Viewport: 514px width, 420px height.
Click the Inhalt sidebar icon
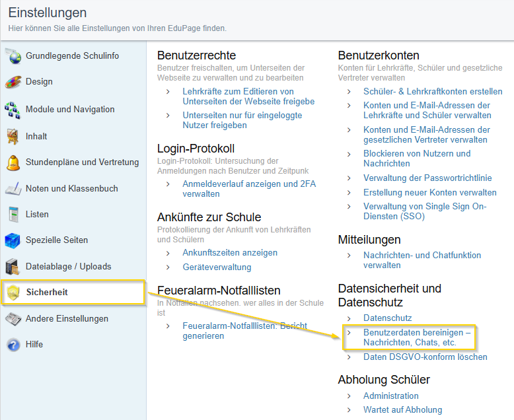[x=13, y=137]
